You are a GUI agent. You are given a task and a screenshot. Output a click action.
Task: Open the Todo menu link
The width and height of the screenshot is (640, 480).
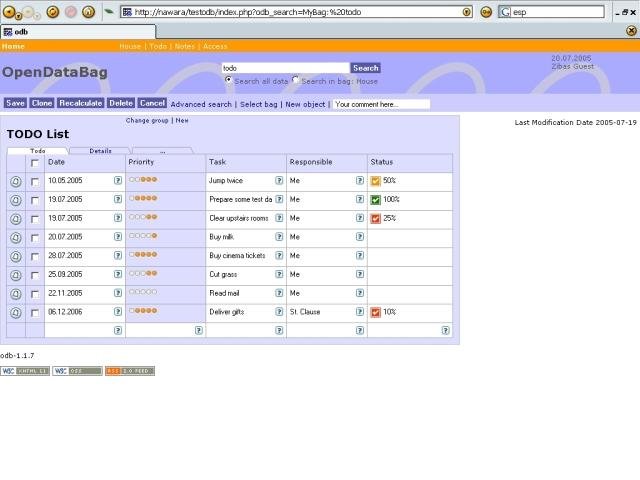pos(158,47)
